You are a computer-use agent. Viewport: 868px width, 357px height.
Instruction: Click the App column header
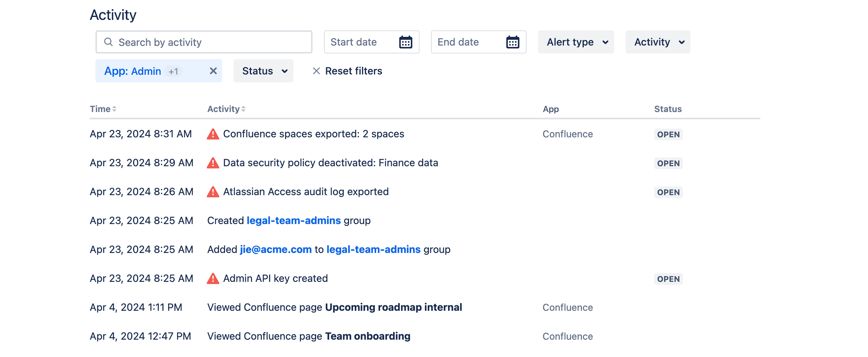(551, 109)
